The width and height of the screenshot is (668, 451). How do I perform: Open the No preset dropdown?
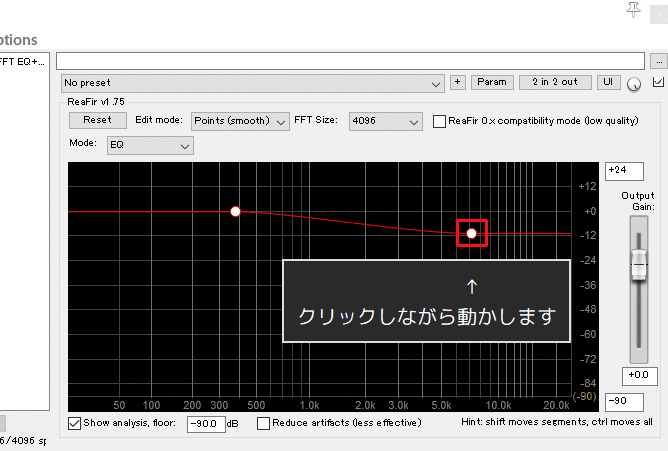pyautogui.click(x=252, y=82)
